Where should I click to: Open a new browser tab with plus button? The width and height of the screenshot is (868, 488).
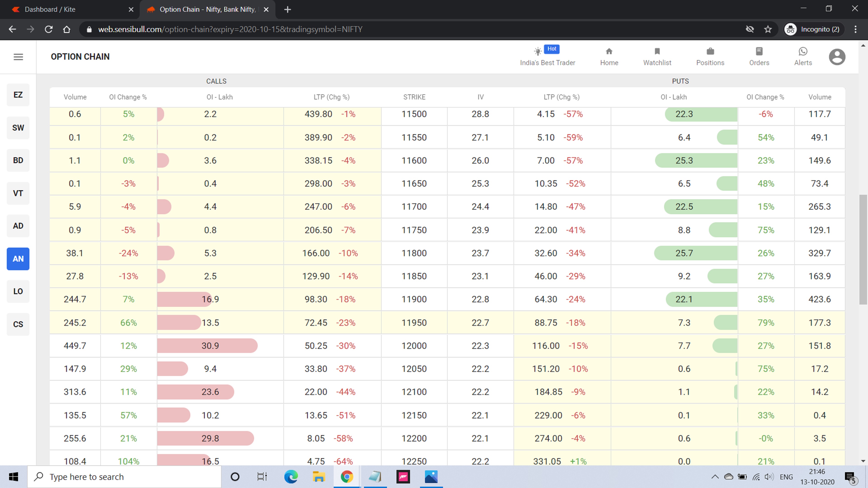click(288, 9)
